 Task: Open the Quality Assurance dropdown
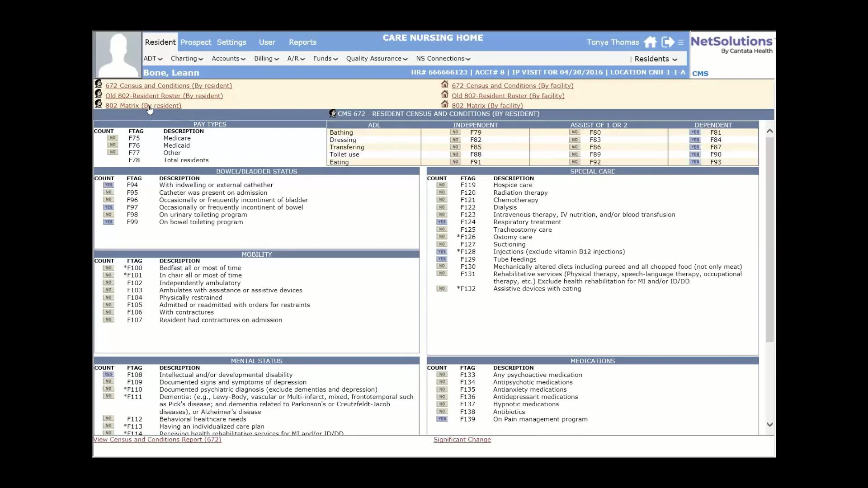point(376,58)
